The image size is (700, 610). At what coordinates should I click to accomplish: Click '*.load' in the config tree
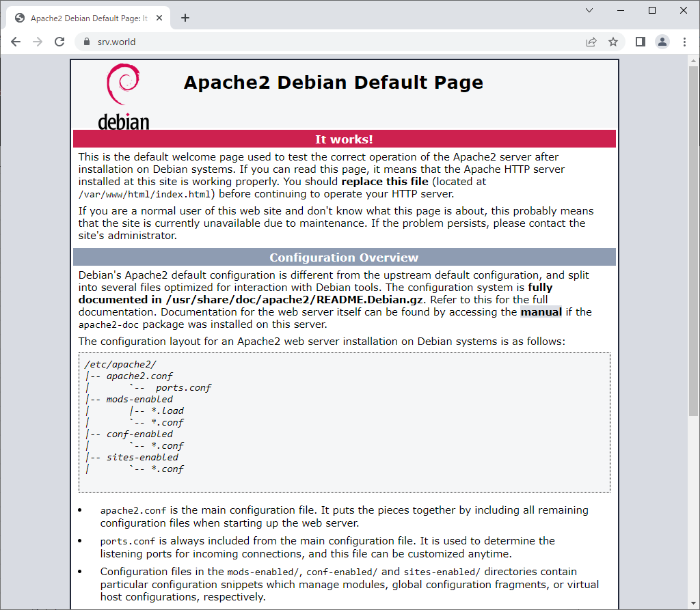point(167,411)
